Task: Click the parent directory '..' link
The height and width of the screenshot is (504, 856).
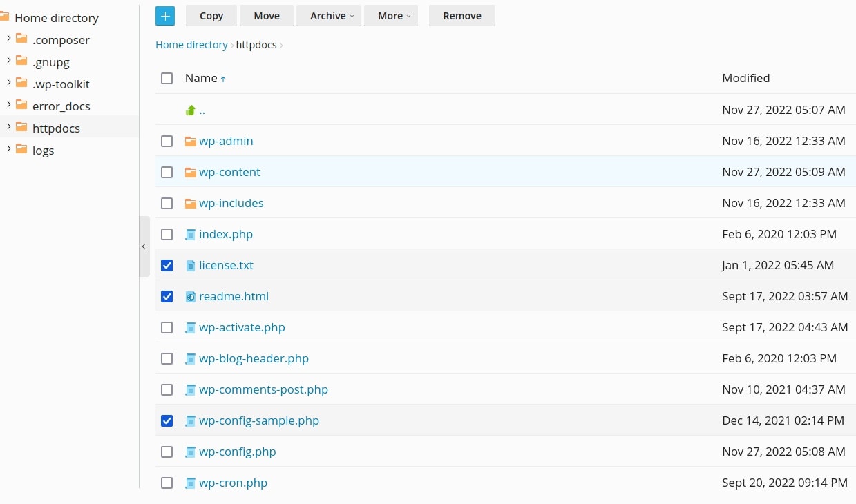Action: 202,110
